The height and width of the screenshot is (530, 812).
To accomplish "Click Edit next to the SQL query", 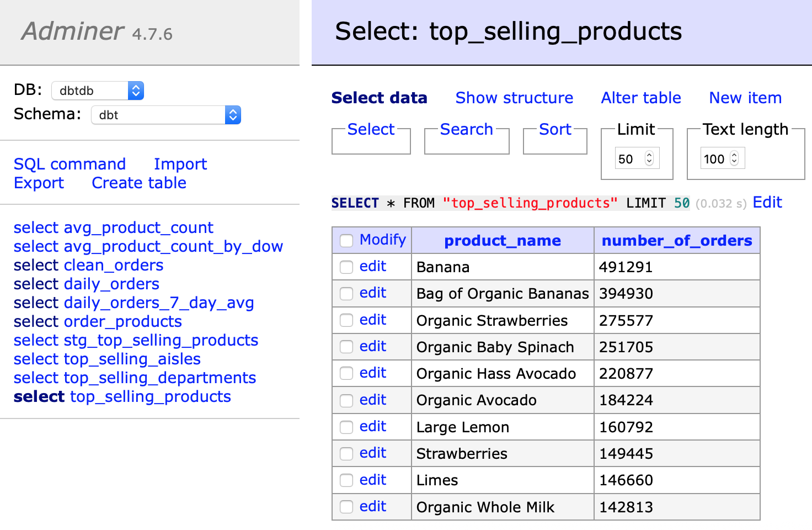I will (767, 203).
